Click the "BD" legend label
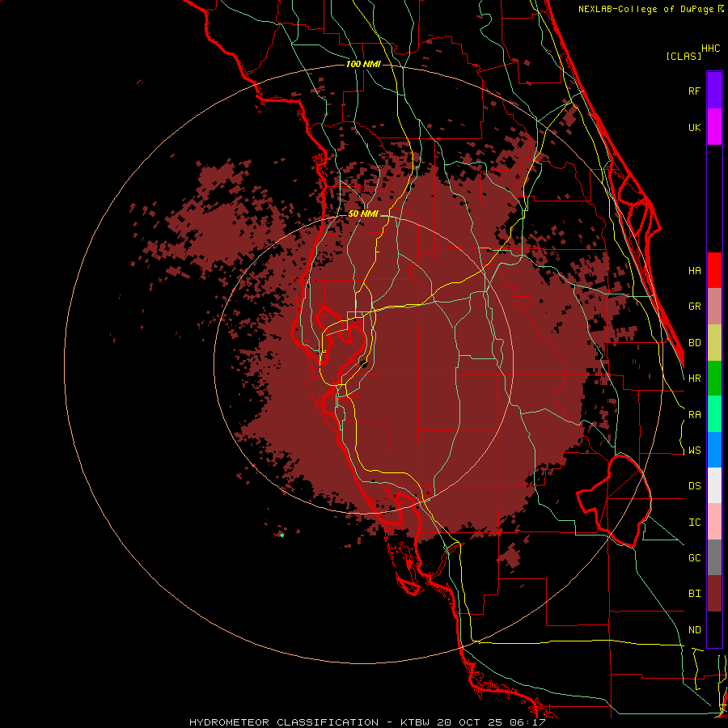728x728 pixels. click(694, 343)
